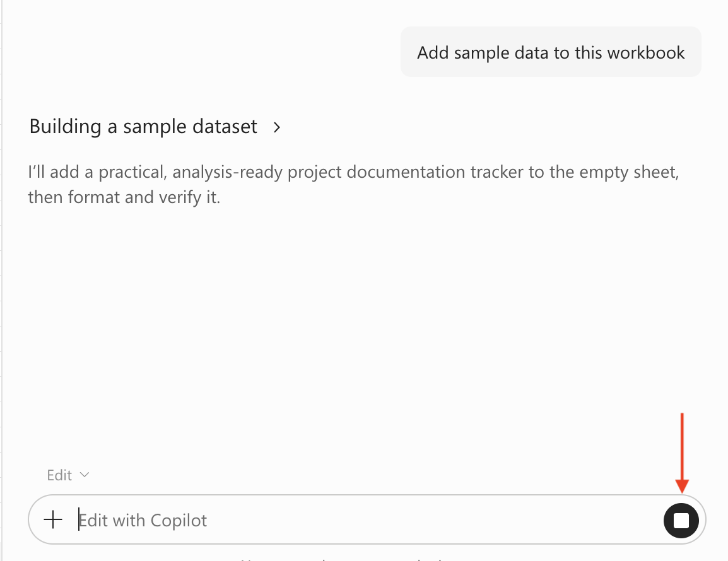Expand the Building a sample dataset chevron
This screenshot has height=561, width=728.
277,127
